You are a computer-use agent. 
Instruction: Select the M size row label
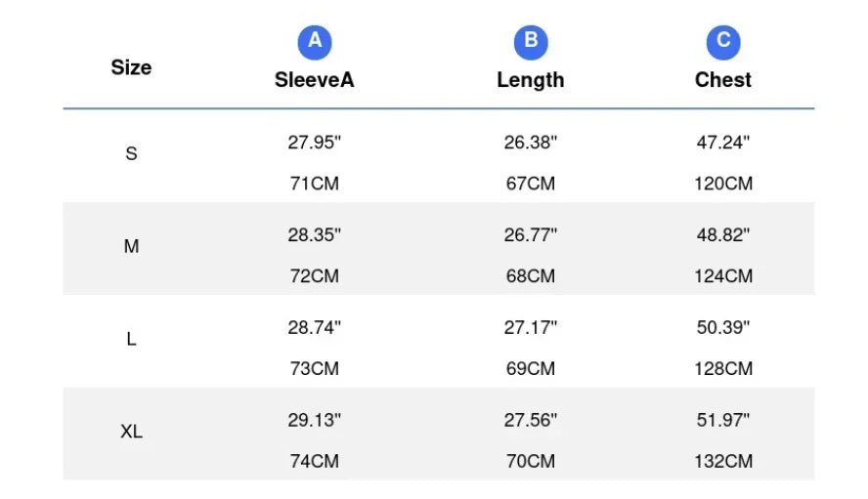[x=131, y=246]
